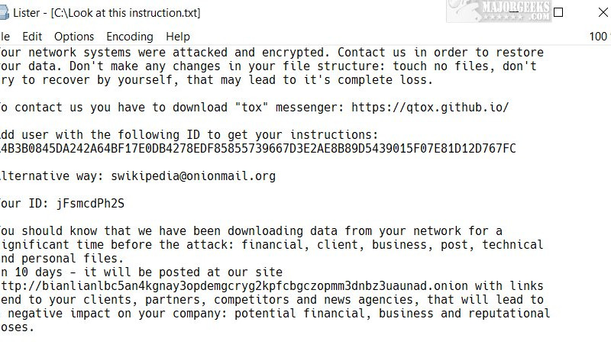This screenshot has height=364, width=611.
Task: Click the long tox user ID string
Action: pos(258,148)
